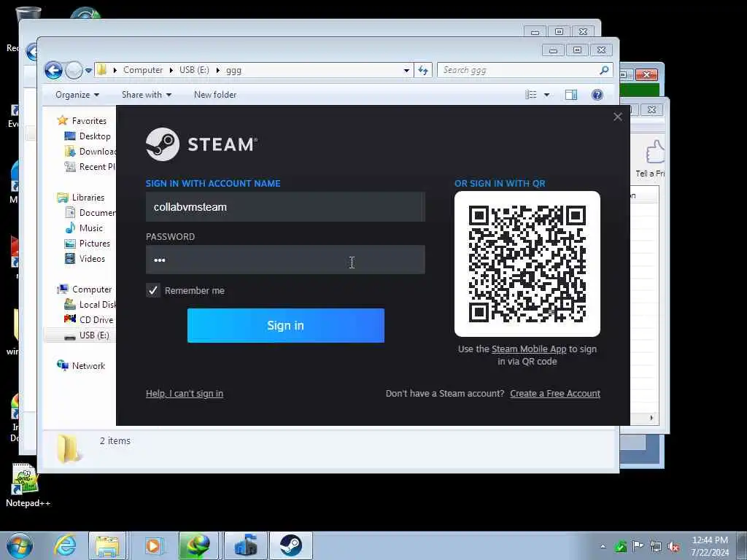Open the view options dropdown arrow
Screen dimensions: 747x560
[x=546, y=95]
